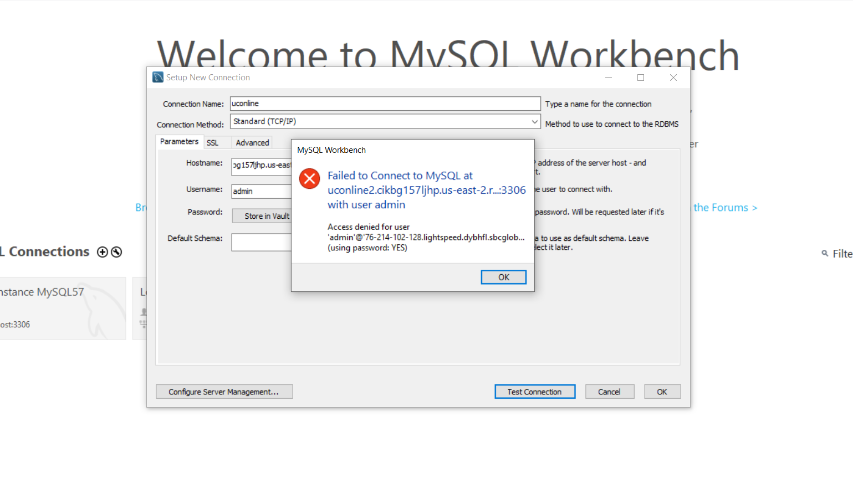The height and width of the screenshot is (504, 853).
Task: Switch to the SSL tab
Action: point(212,143)
